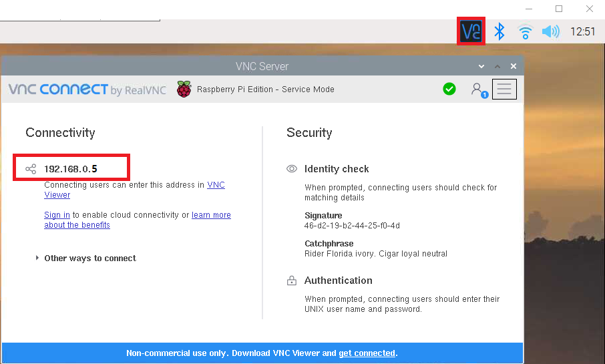Open the get connected link in banner
The image size is (605, 364).
[367, 353]
